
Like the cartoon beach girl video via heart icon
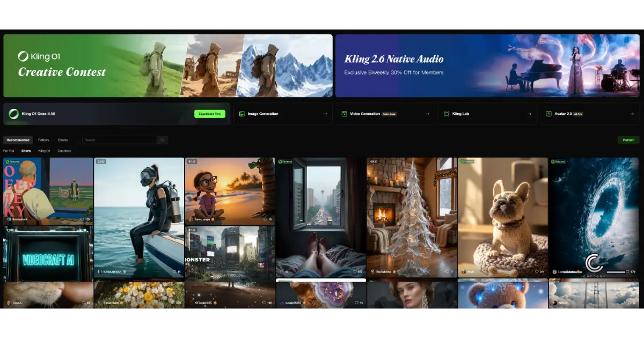coord(265,219)
